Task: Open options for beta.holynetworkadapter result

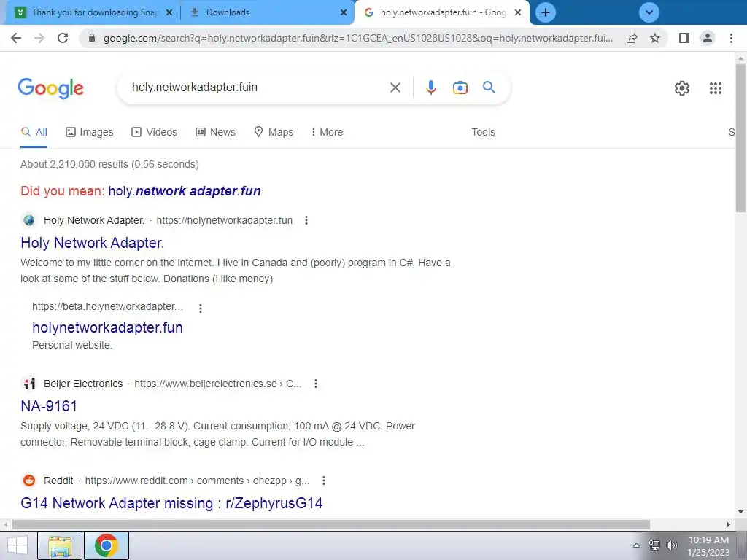Action: 201,308
